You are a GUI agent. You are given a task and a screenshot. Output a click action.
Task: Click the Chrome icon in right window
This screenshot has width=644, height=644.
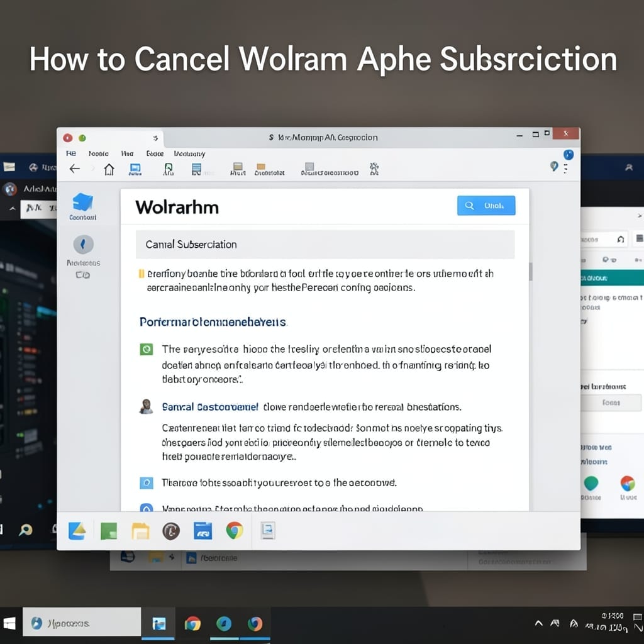click(x=628, y=484)
